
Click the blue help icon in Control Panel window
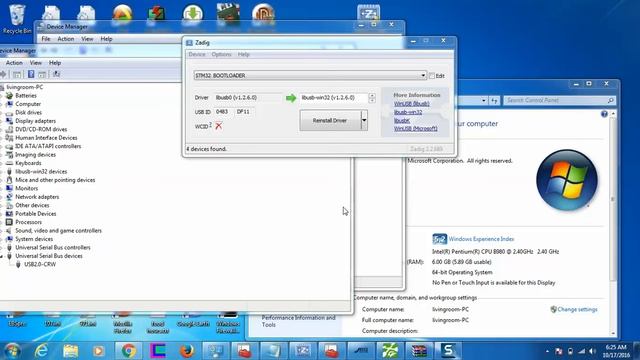coord(604,114)
